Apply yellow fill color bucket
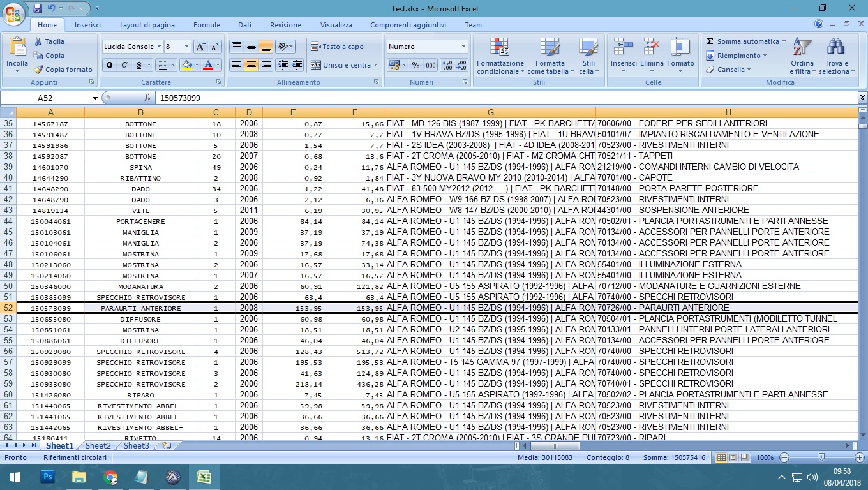This screenshot has width=868, height=490. [186, 65]
